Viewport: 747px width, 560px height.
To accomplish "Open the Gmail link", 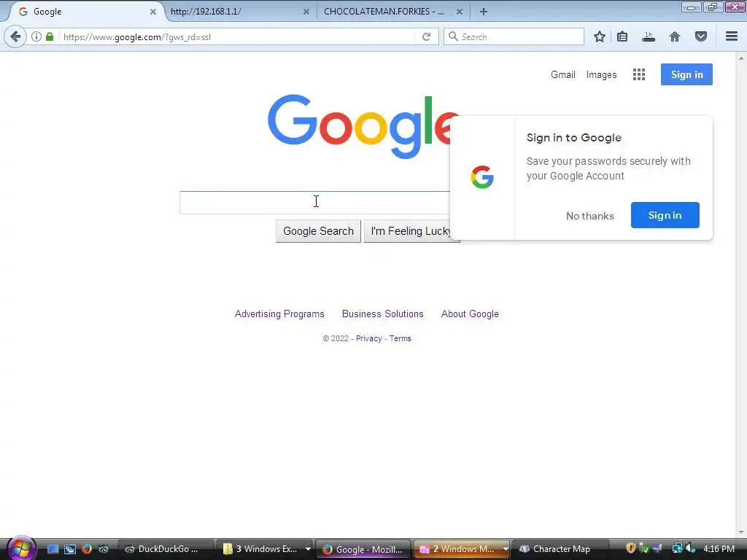I will tap(563, 75).
